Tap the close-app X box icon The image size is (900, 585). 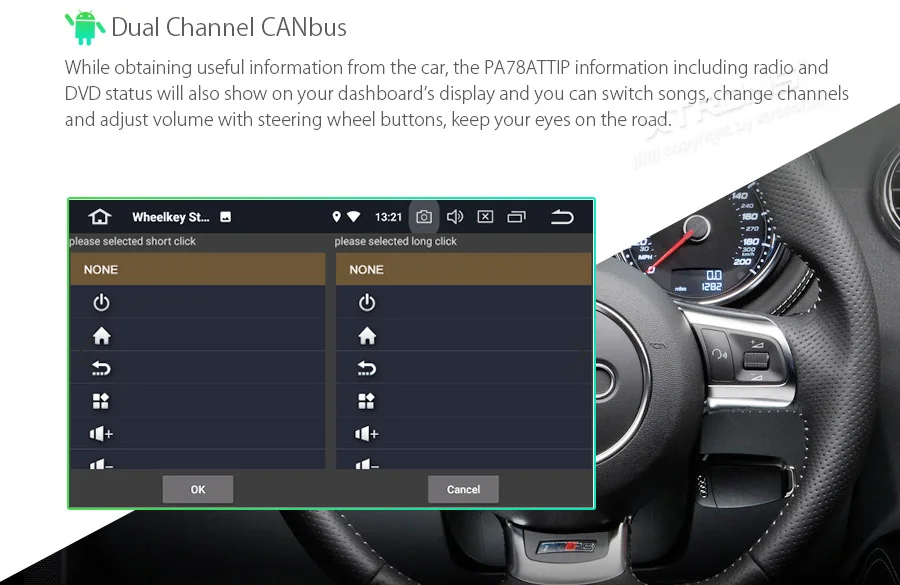pyautogui.click(x=485, y=217)
